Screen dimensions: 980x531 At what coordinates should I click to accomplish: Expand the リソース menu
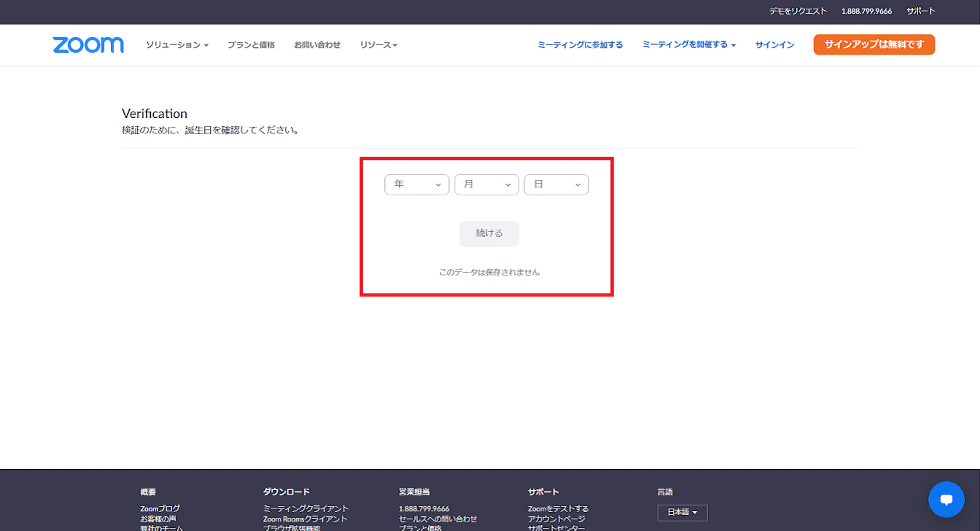point(378,45)
